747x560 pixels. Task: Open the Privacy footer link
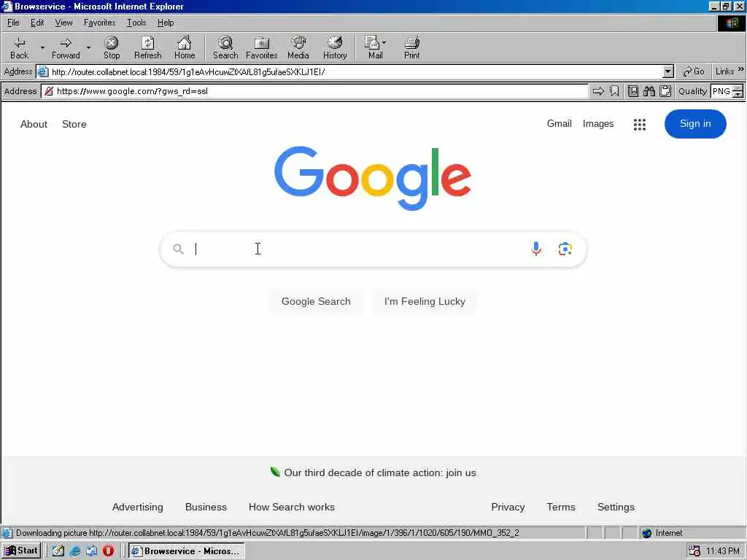(508, 507)
